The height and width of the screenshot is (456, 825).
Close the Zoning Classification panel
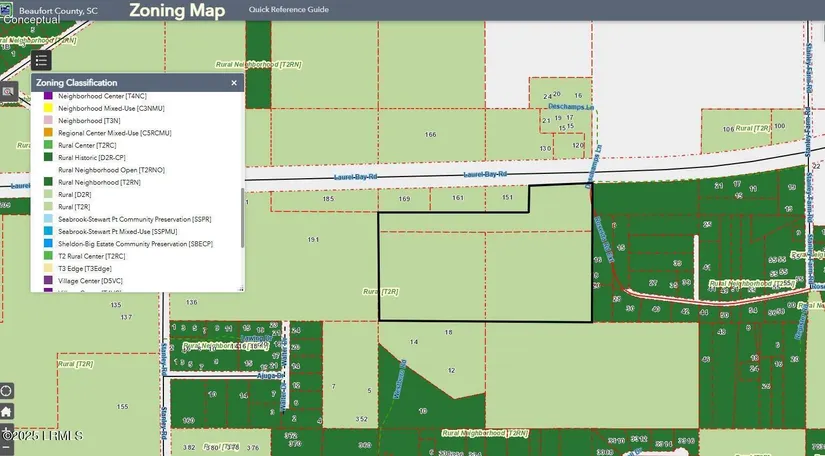(x=234, y=83)
